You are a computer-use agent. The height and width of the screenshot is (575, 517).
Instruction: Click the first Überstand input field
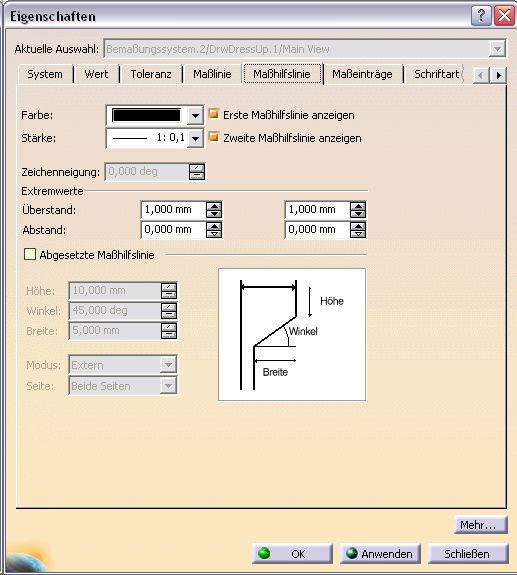(x=173, y=210)
